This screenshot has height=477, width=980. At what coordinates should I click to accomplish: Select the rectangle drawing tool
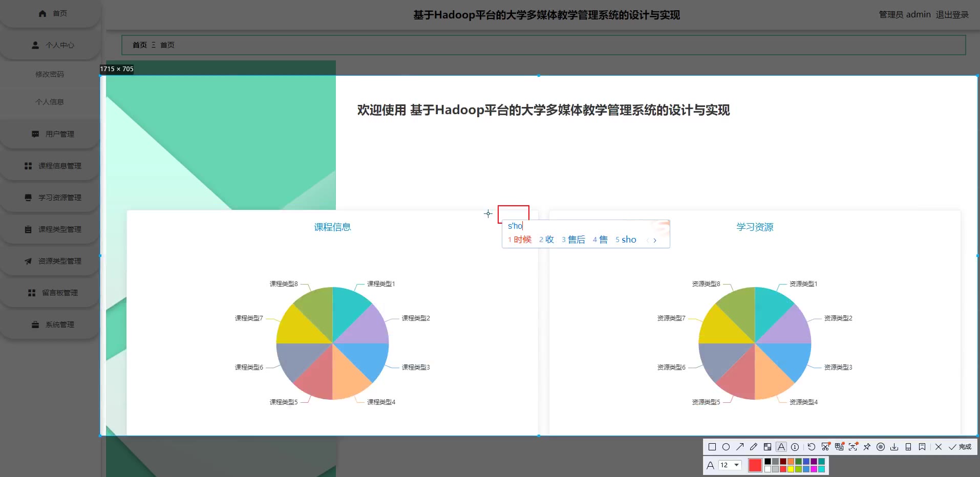click(x=712, y=447)
